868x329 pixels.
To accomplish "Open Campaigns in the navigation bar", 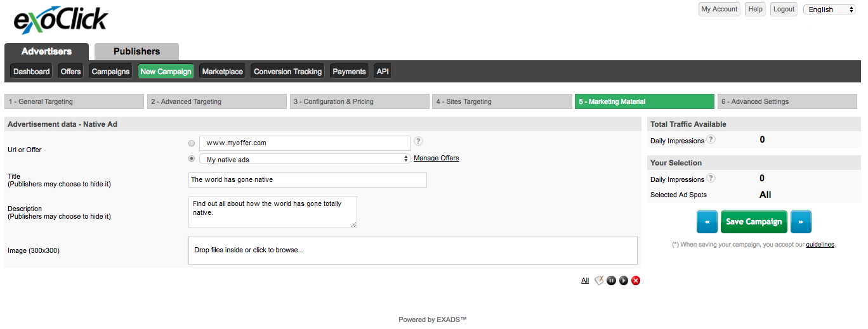I will pyautogui.click(x=110, y=72).
